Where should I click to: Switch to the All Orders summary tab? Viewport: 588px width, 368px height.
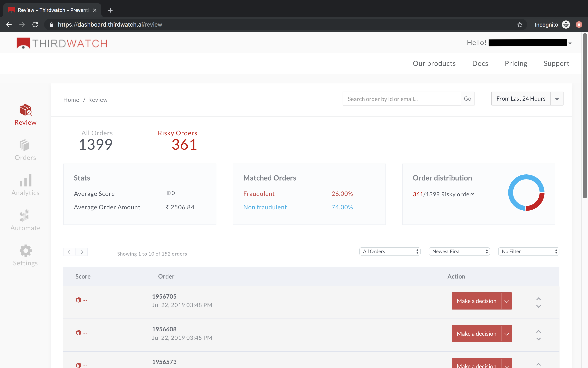[96, 140]
